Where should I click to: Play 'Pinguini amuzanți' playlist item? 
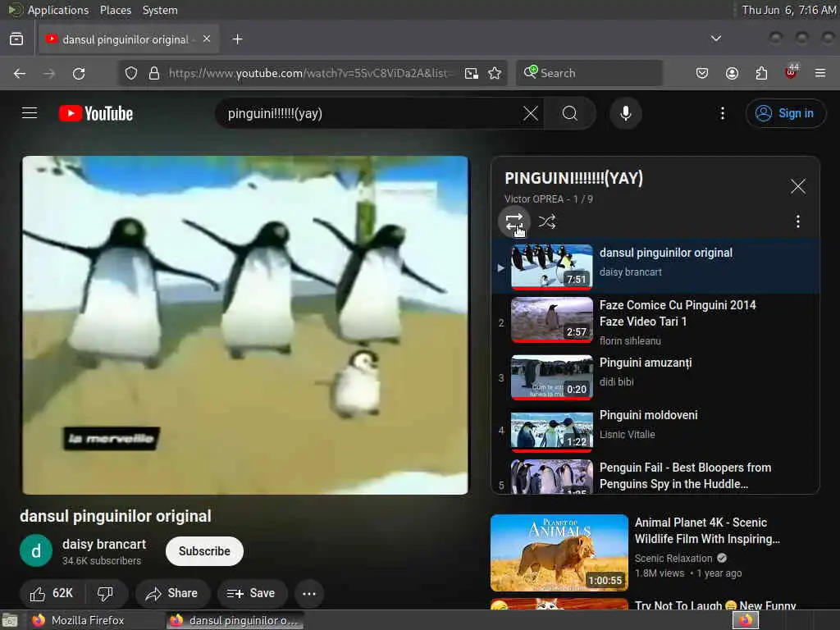click(x=655, y=377)
